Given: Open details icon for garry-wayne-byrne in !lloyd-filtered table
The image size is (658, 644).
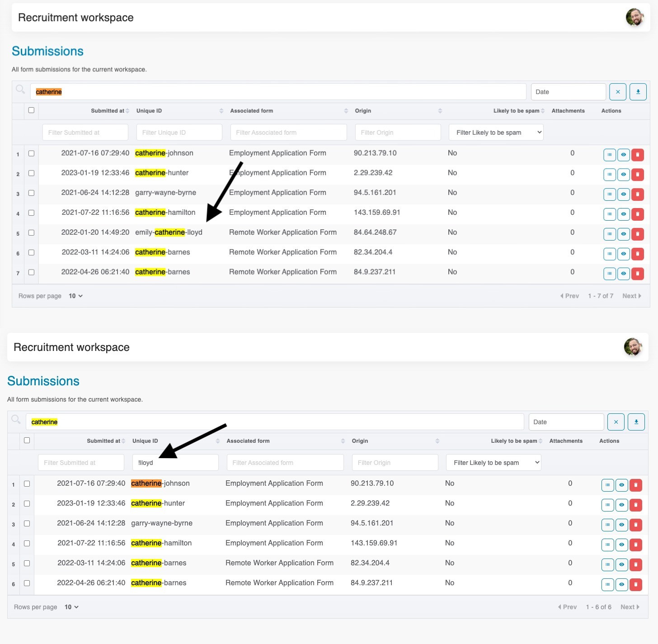Looking at the screenshot, I should coord(608,525).
